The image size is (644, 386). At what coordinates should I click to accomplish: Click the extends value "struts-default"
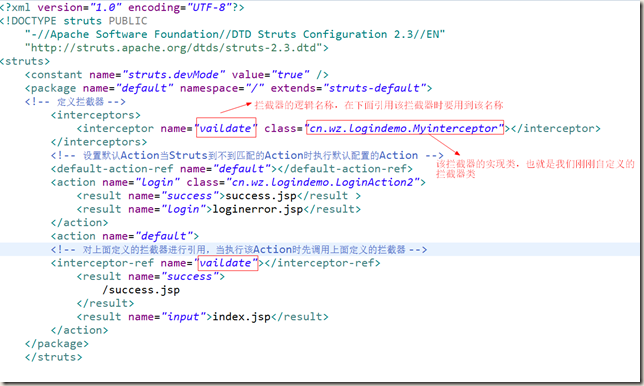coord(374,88)
